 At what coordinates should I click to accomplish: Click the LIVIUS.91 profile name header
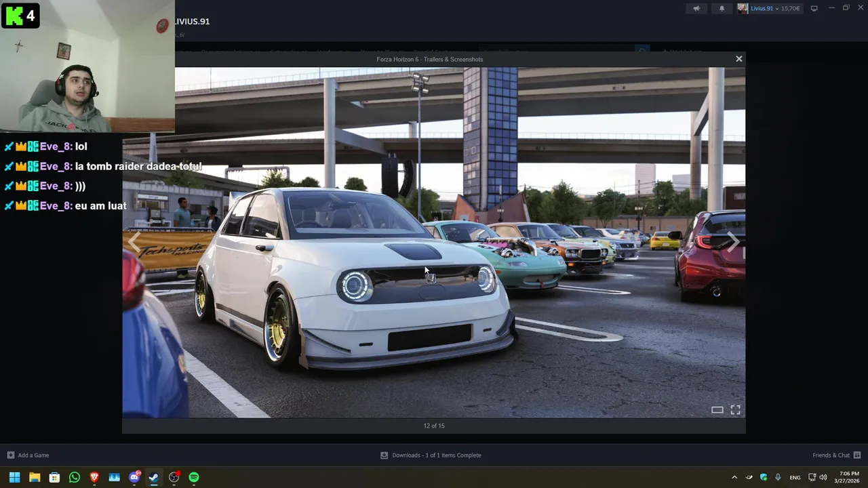[x=191, y=22]
